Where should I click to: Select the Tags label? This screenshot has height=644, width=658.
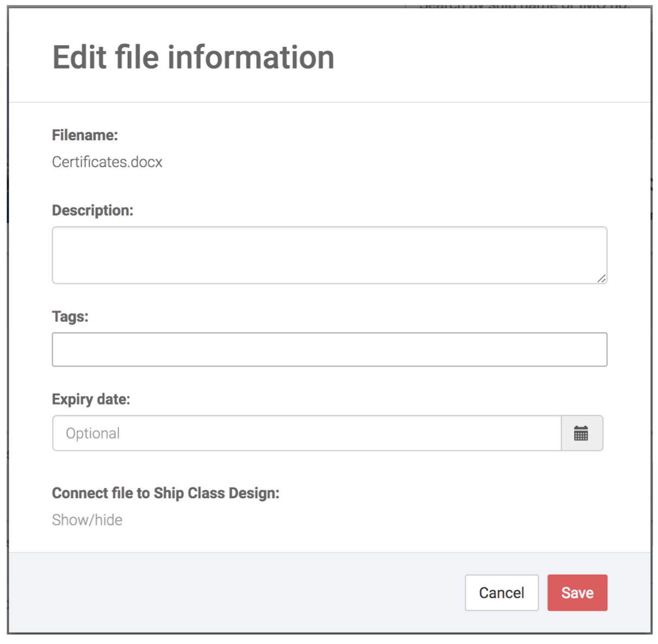(x=70, y=317)
